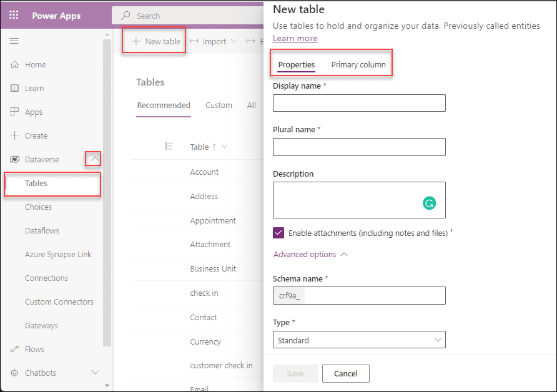Click the Grammarly icon in Description box
The image size is (557, 392).
click(x=429, y=203)
